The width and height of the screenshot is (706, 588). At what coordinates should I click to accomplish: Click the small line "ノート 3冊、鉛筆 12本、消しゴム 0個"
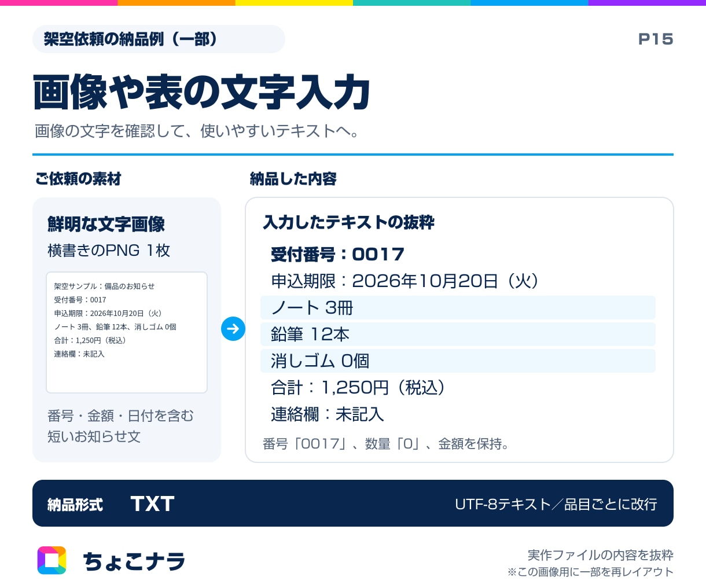115,327
